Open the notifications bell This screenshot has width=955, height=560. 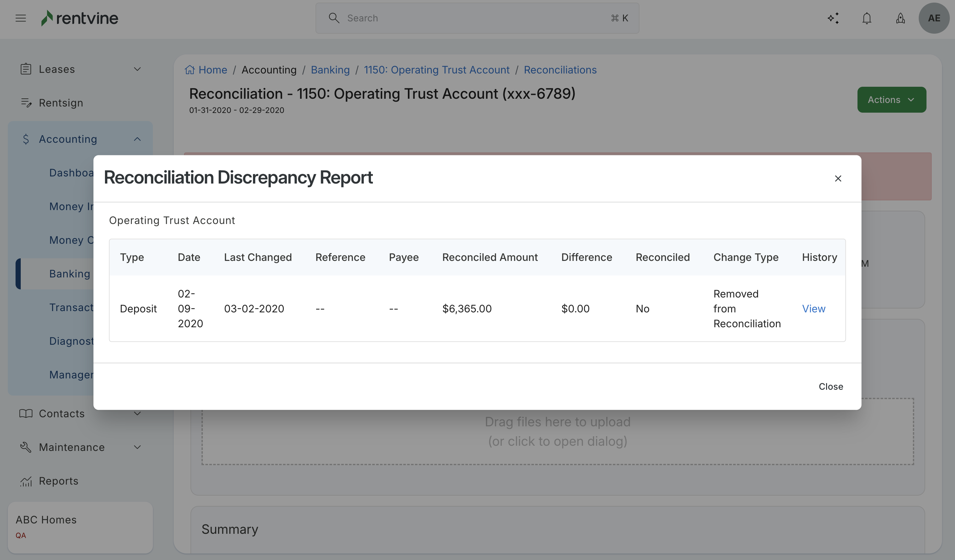(867, 18)
